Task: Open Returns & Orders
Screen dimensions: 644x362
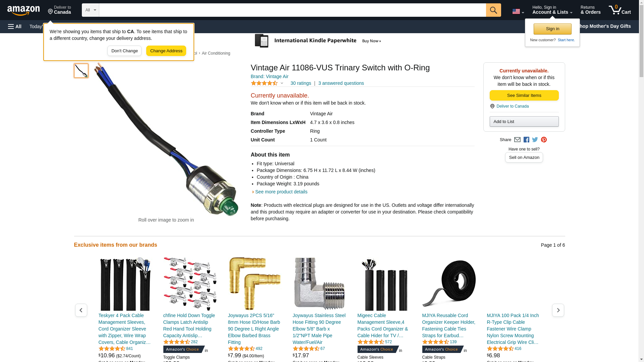Action: tap(590, 10)
